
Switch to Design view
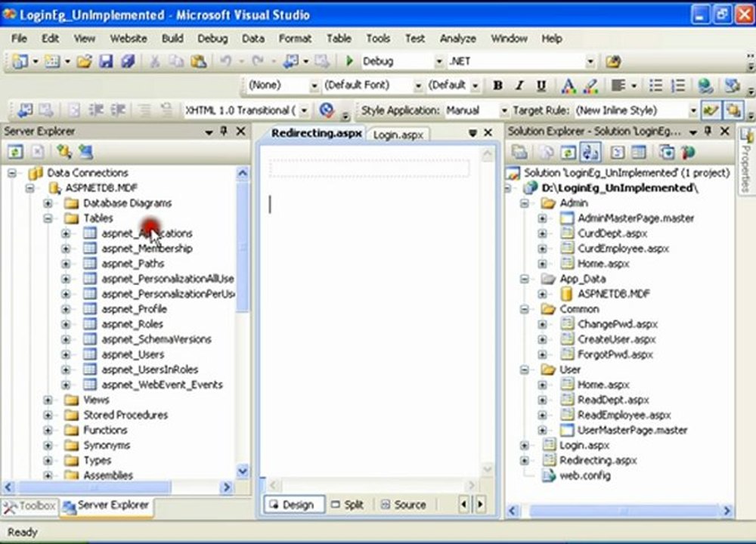tap(293, 505)
